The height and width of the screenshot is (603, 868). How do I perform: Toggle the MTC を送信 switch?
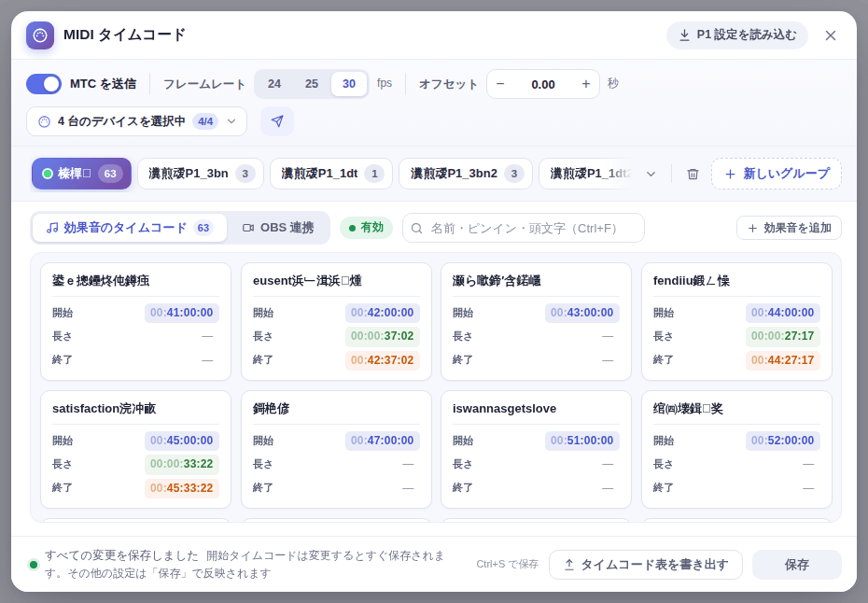(x=44, y=84)
